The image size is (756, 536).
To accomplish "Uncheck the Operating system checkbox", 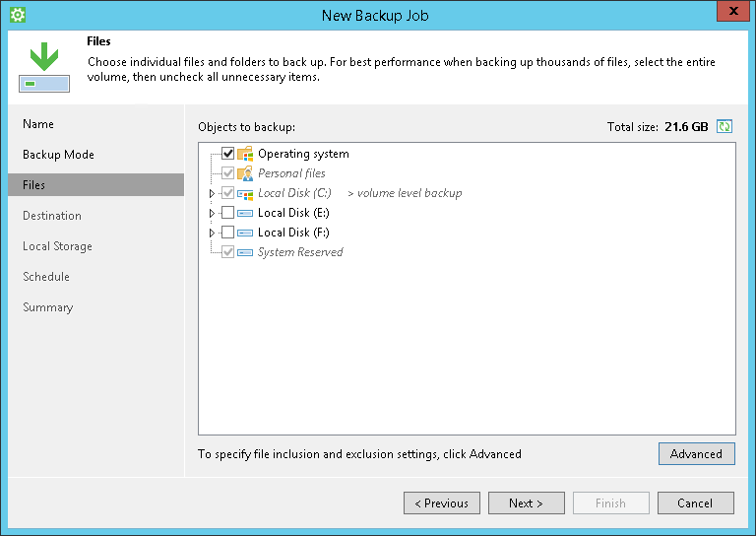I will coord(227,154).
